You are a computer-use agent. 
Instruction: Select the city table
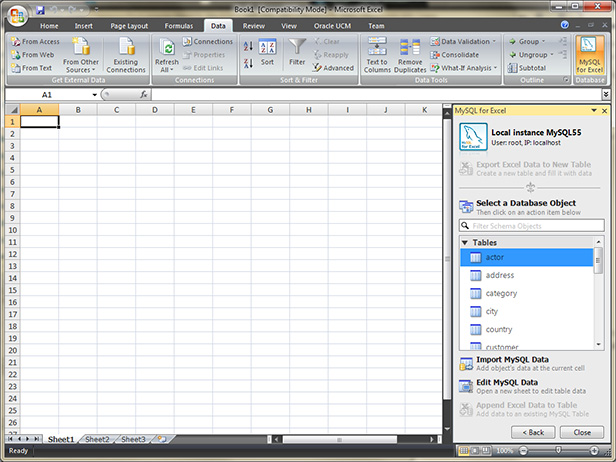pos(526,312)
